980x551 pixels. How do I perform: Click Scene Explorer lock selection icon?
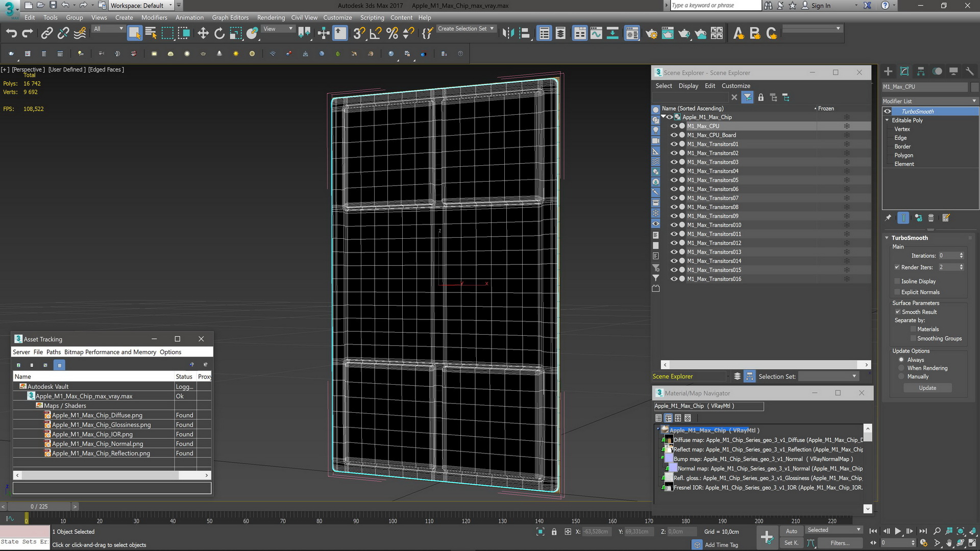[x=761, y=97]
